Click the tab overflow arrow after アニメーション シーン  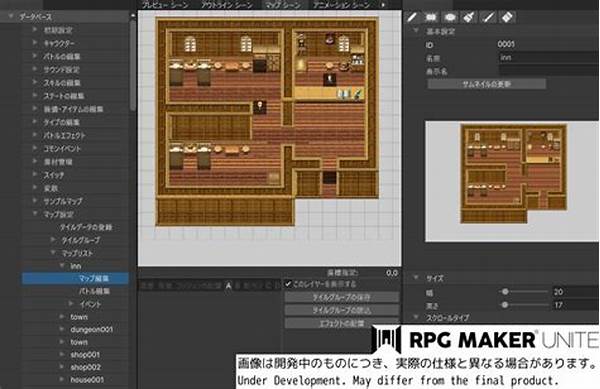pos(383,5)
